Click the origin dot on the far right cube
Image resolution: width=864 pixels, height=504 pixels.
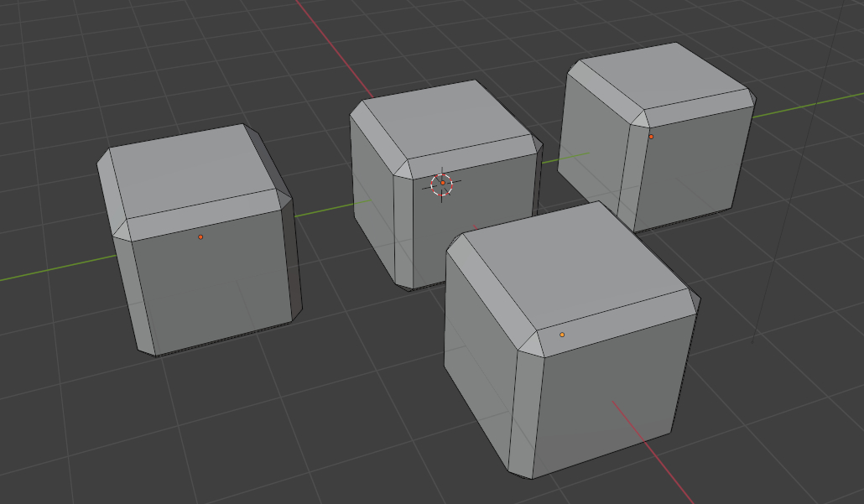651,137
